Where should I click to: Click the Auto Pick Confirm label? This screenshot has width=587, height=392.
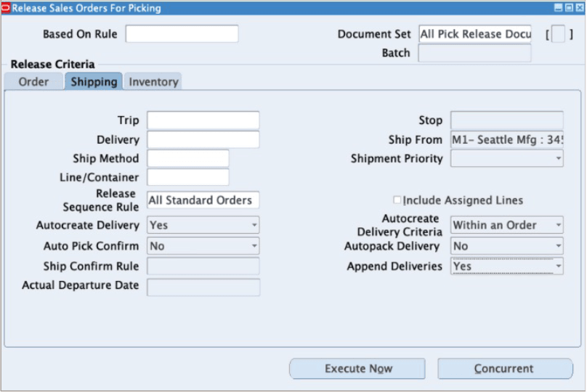click(x=91, y=246)
